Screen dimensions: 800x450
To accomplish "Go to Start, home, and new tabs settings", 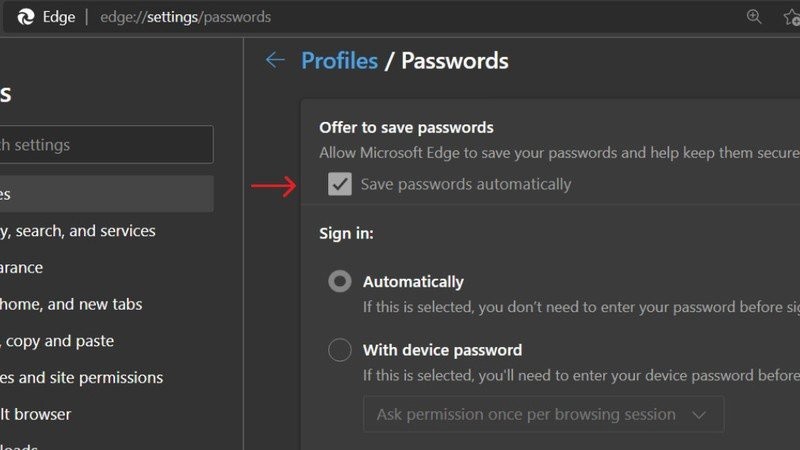I will pyautogui.click(x=71, y=304).
